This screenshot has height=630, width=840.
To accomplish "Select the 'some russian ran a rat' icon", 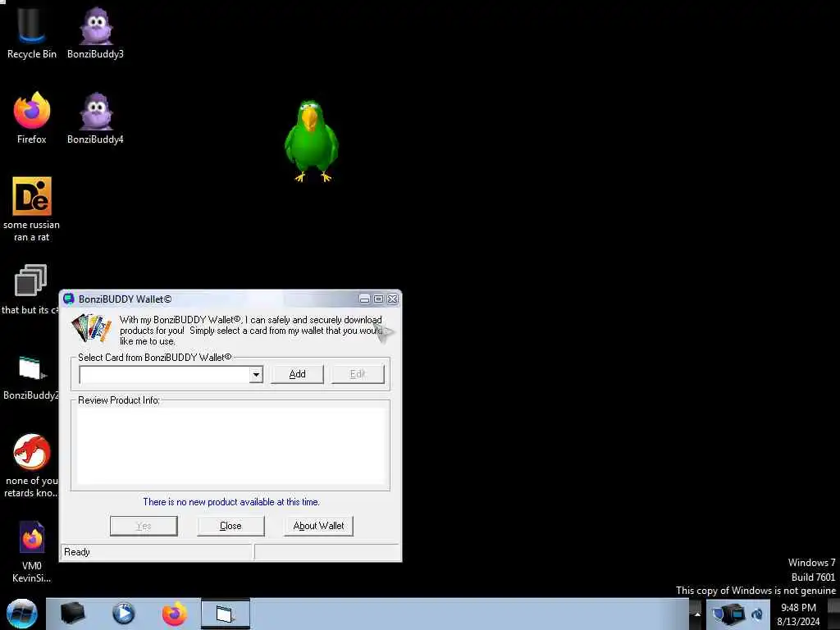I will (x=32, y=209).
